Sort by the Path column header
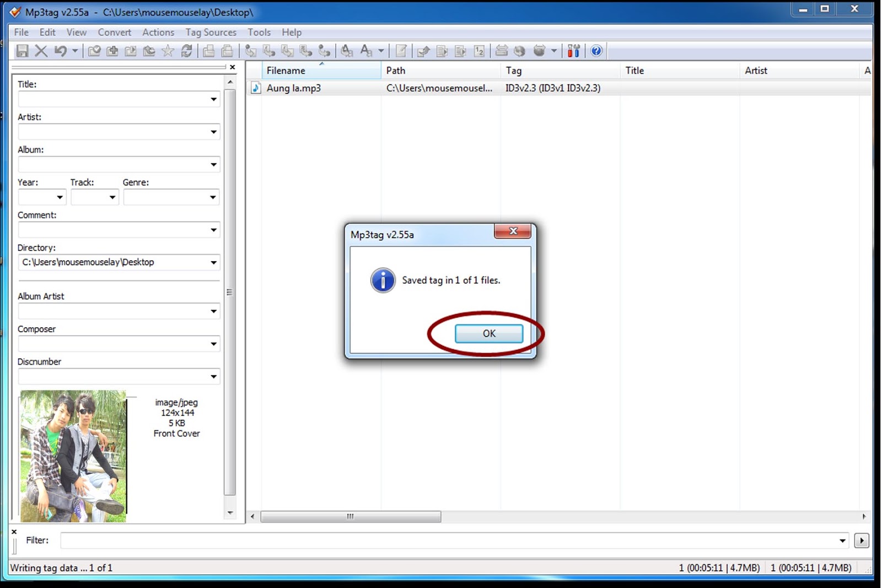This screenshot has height=588, width=882. pyautogui.click(x=440, y=71)
